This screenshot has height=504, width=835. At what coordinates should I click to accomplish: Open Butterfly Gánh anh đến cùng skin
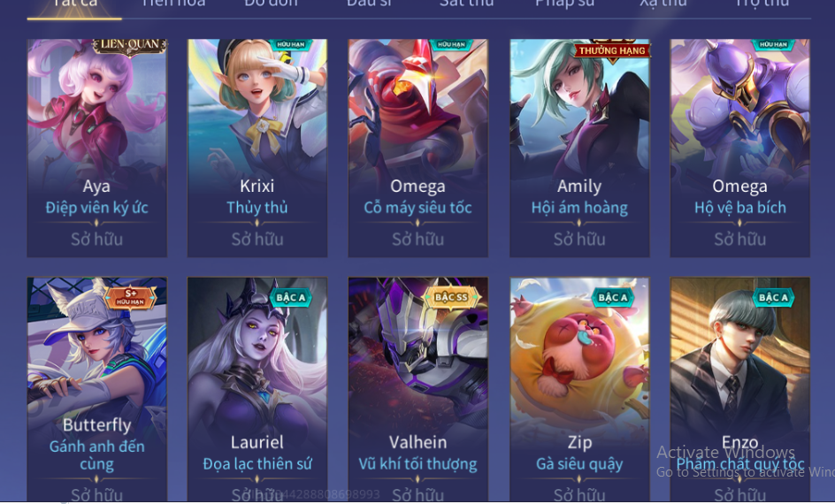[97, 390]
